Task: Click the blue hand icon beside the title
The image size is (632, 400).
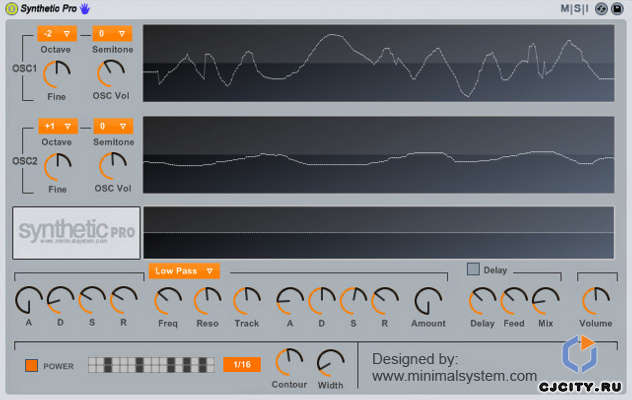Action: pos(85,8)
